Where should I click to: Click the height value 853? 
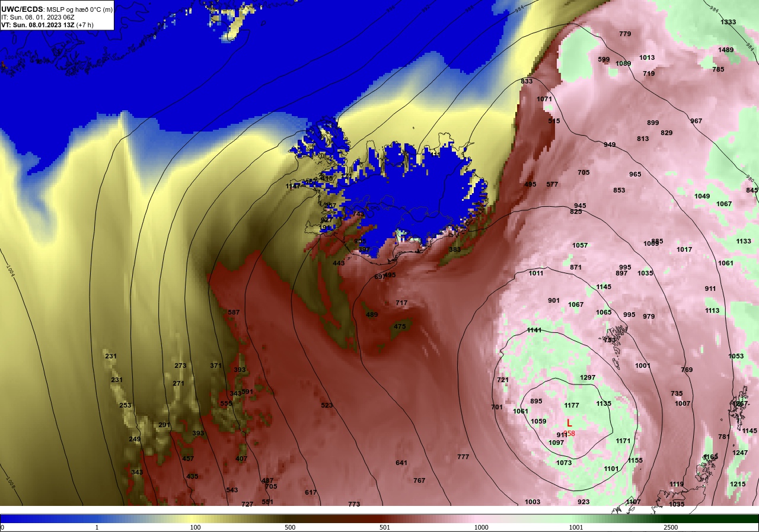pos(619,190)
